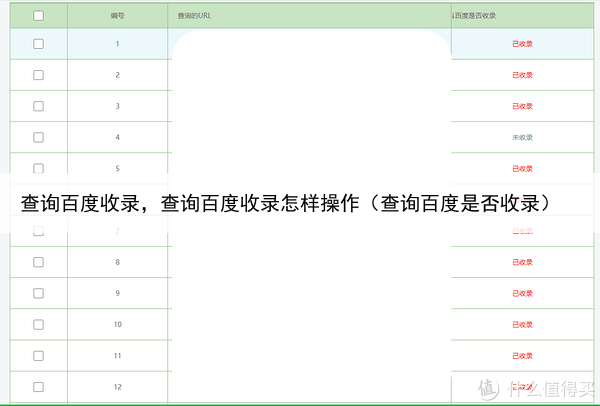Screen dimensions: 600x406
Task: Toggle the select-all checkbox in the table header
Action: click(38, 16)
